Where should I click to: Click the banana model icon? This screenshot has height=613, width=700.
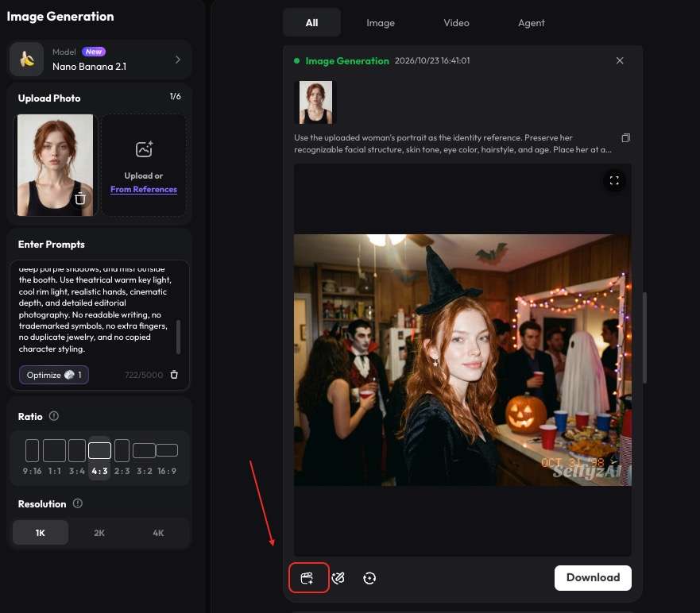click(x=27, y=60)
